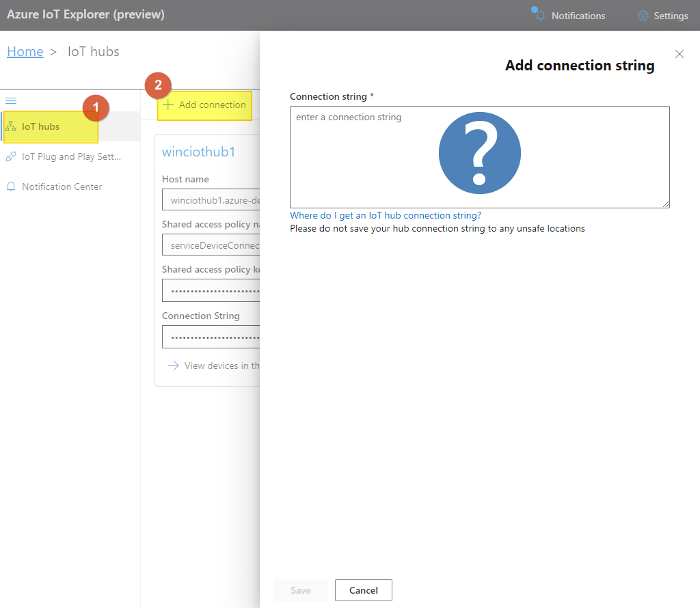Select IoT Plug and Play Settings item

[x=71, y=156]
